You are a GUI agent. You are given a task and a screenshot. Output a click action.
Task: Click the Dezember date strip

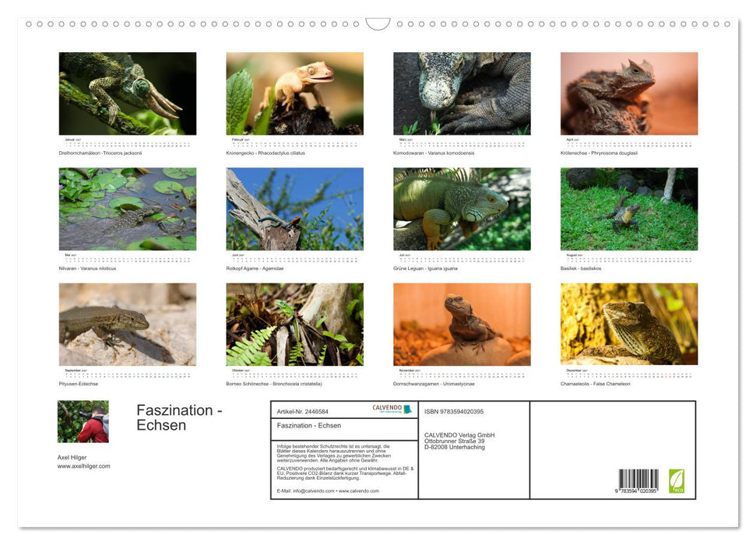[629, 374]
